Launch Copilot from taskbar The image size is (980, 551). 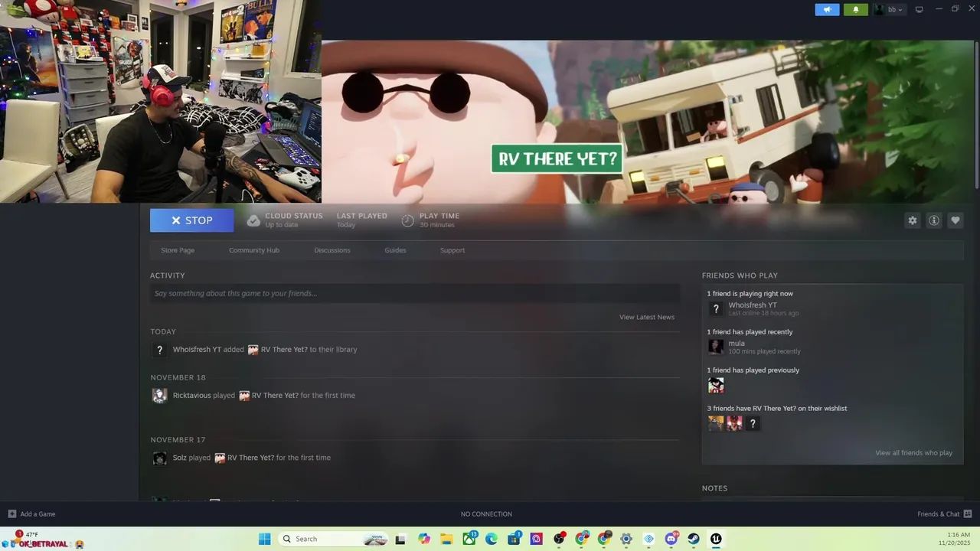click(x=424, y=539)
